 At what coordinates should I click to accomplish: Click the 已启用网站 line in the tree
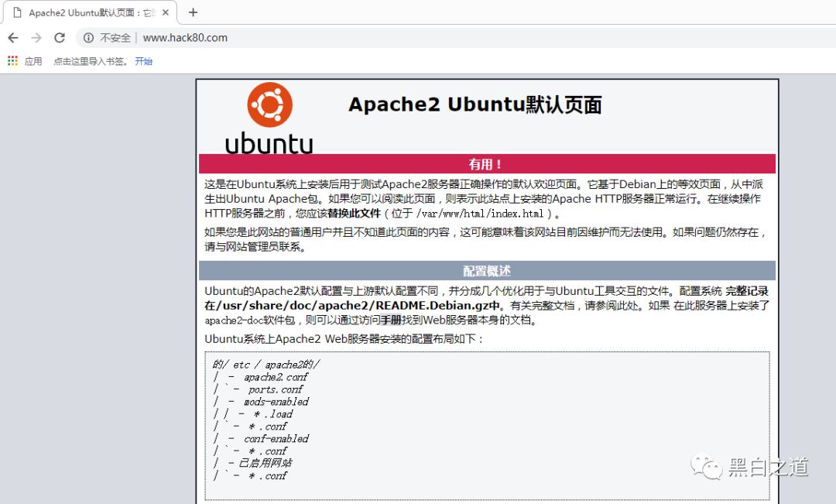[265, 463]
